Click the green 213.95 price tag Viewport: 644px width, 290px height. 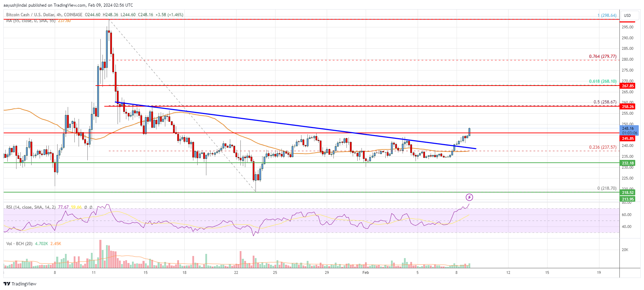(628, 199)
